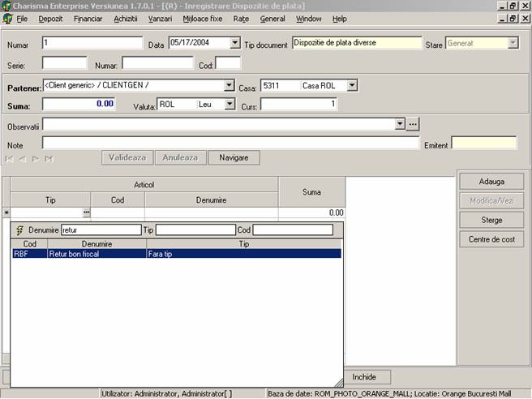Screen dimensions: 532x399
Task: Click the Tip column header in popup
Action: click(244, 244)
